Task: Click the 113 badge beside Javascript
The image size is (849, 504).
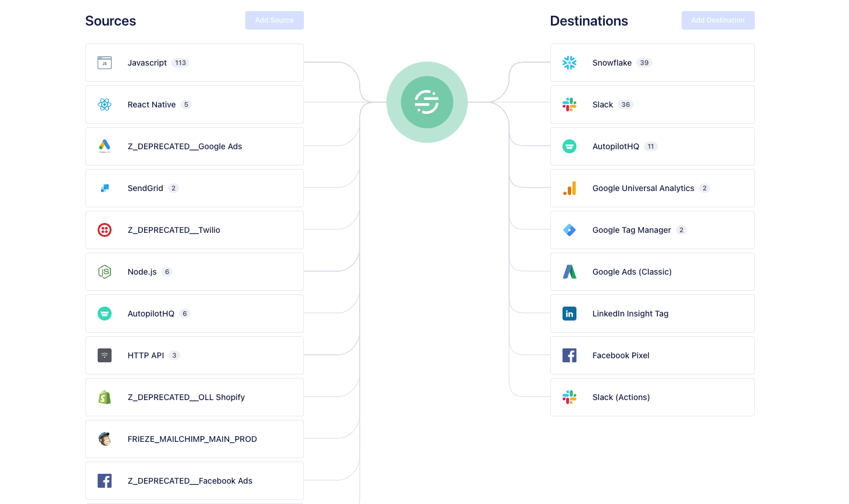Action: [181, 63]
